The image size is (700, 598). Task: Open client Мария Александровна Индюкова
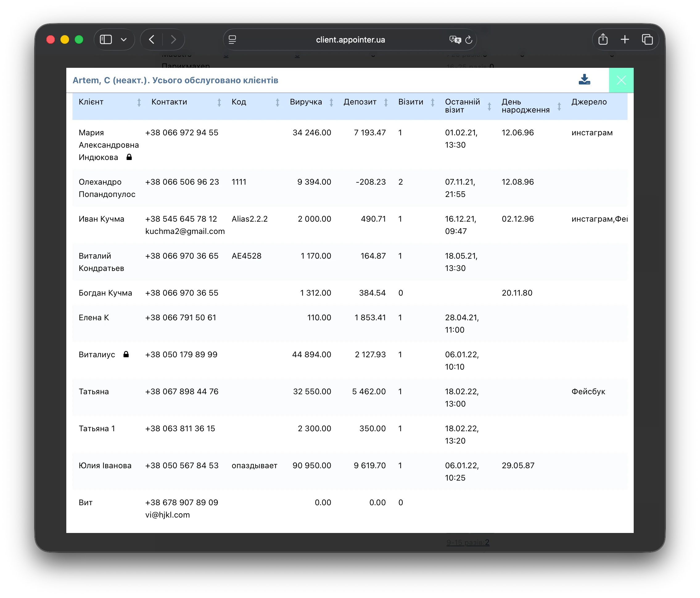pyautogui.click(x=109, y=145)
